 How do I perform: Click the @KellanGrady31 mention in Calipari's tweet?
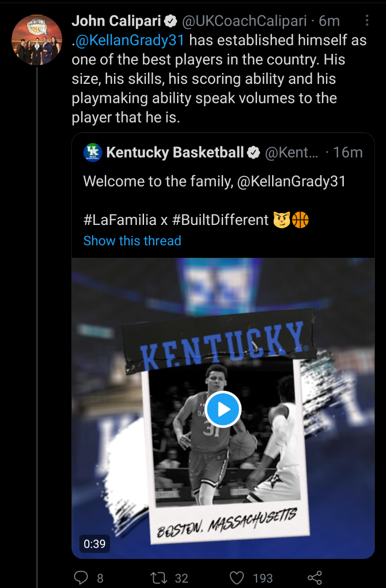pyautogui.click(x=131, y=40)
